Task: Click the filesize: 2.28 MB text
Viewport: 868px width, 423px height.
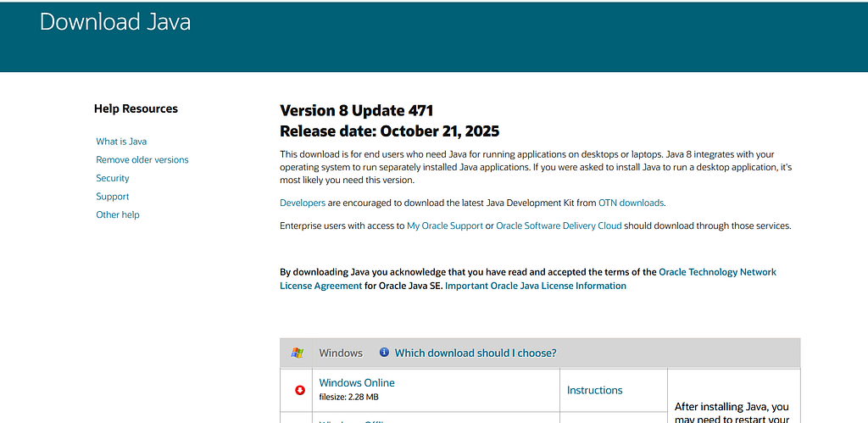Action: [348, 397]
